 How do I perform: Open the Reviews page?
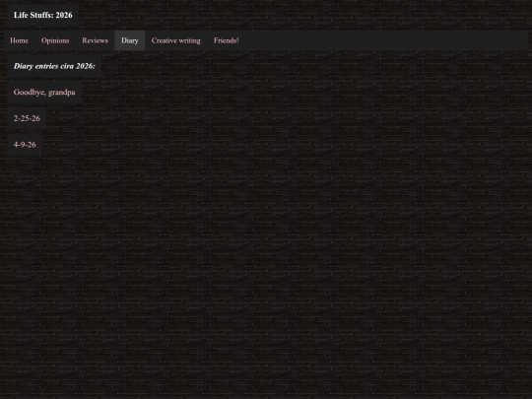(x=95, y=40)
